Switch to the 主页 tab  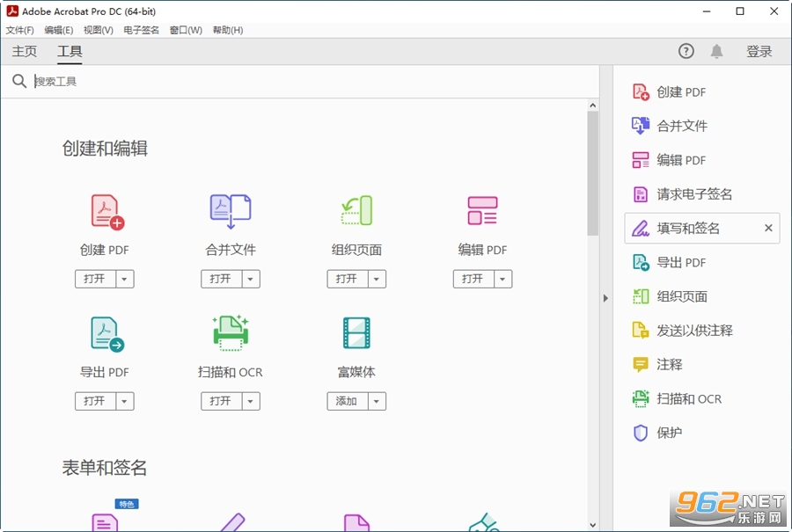(x=25, y=51)
